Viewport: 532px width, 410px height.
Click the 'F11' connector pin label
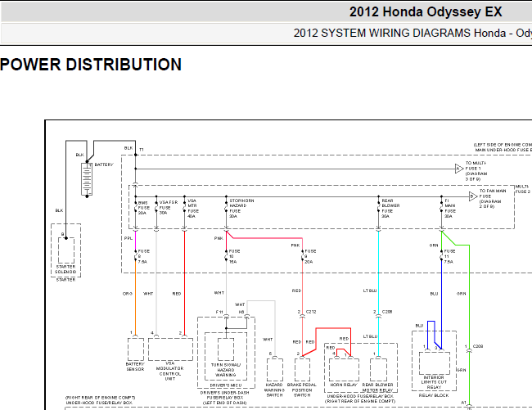pyautogui.click(x=219, y=312)
